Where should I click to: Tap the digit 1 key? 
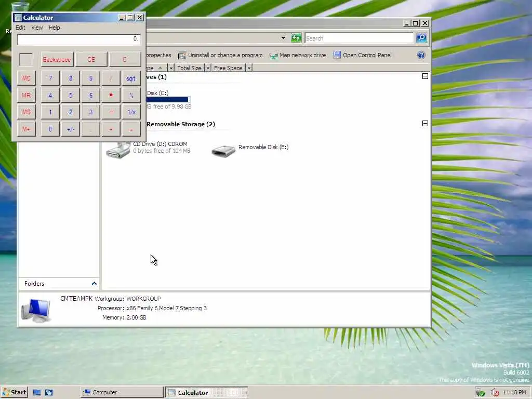(x=50, y=112)
